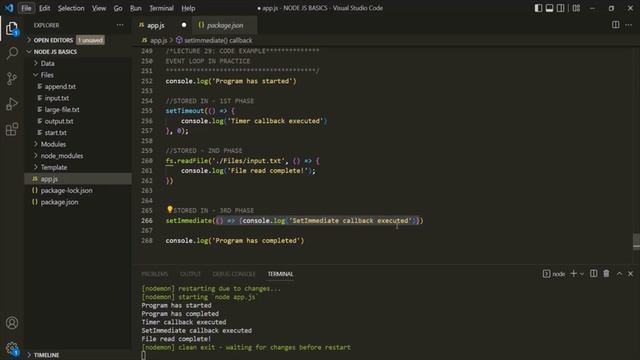640x360 pixels.
Task: Switch to the Output panel tab
Action: [x=190, y=274]
